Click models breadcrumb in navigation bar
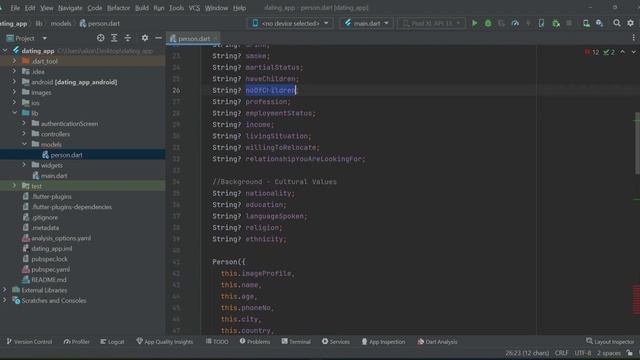This screenshot has width=640, height=360. click(61, 23)
